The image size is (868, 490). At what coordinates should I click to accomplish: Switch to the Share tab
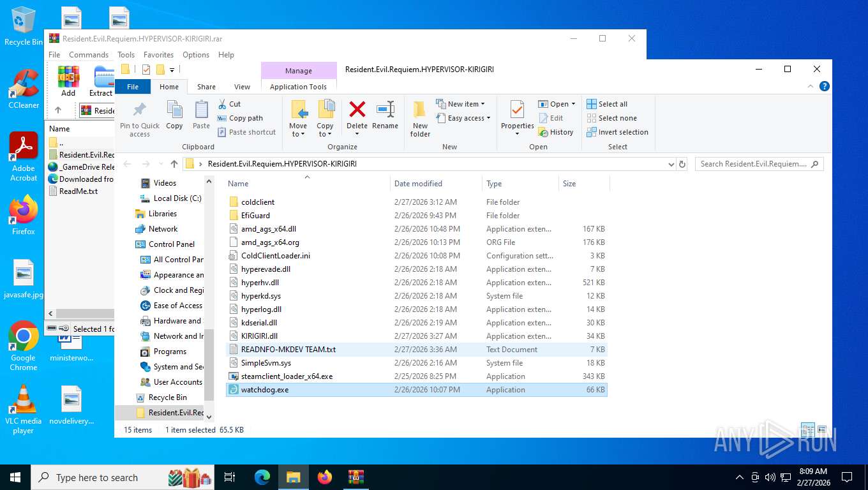click(206, 87)
